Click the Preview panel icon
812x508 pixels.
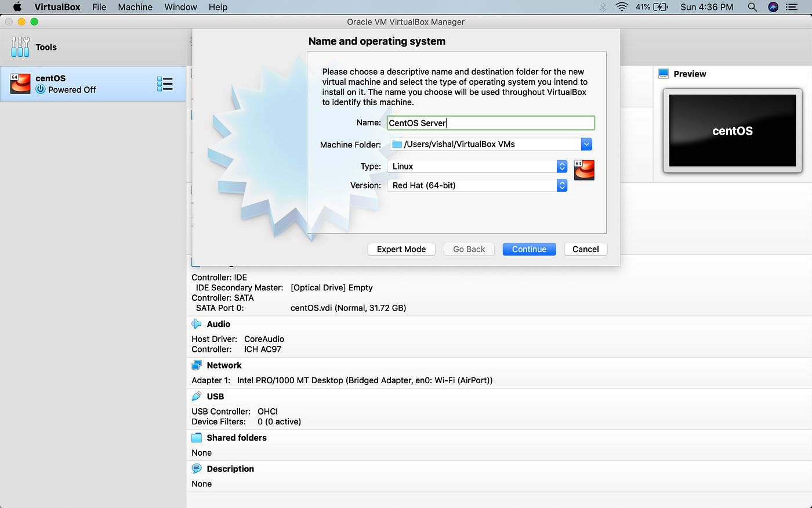(x=663, y=74)
